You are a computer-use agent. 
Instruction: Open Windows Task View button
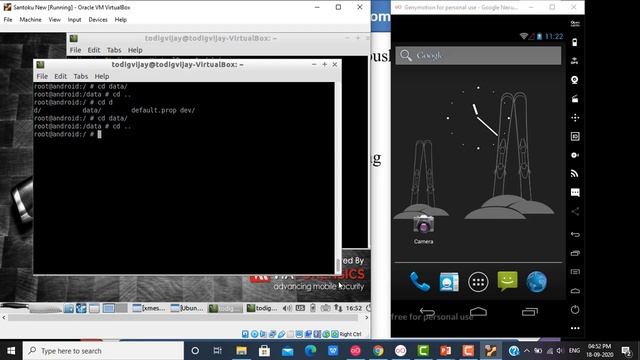[218, 351]
